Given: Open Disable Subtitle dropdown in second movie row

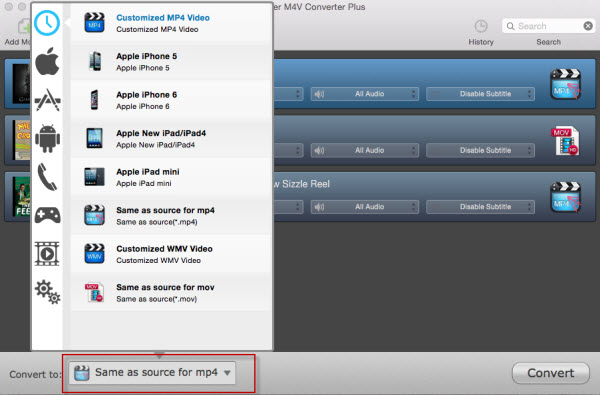Looking at the screenshot, I should point(481,150).
